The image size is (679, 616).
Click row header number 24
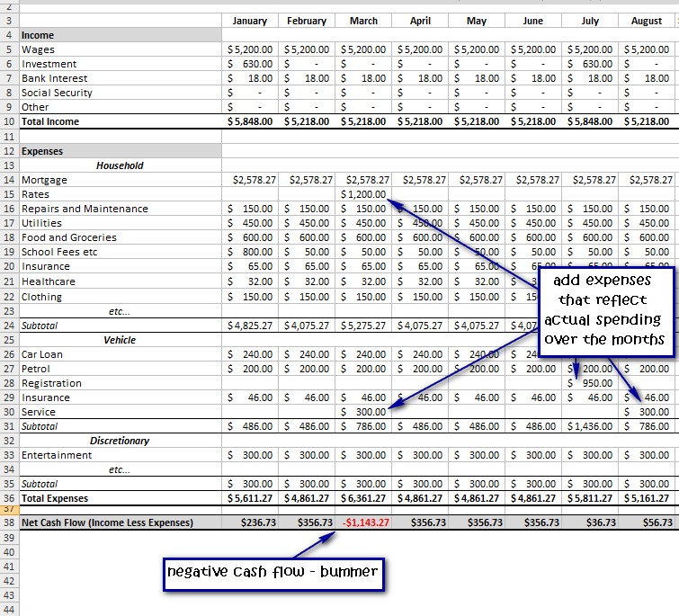coord(10,326)
